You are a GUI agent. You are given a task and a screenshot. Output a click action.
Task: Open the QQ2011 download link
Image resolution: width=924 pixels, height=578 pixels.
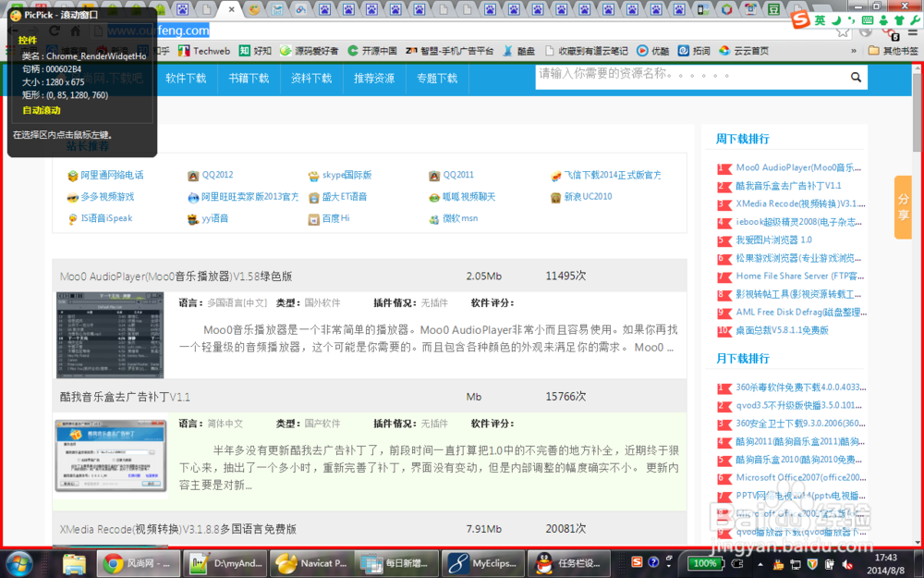point(458,175)
